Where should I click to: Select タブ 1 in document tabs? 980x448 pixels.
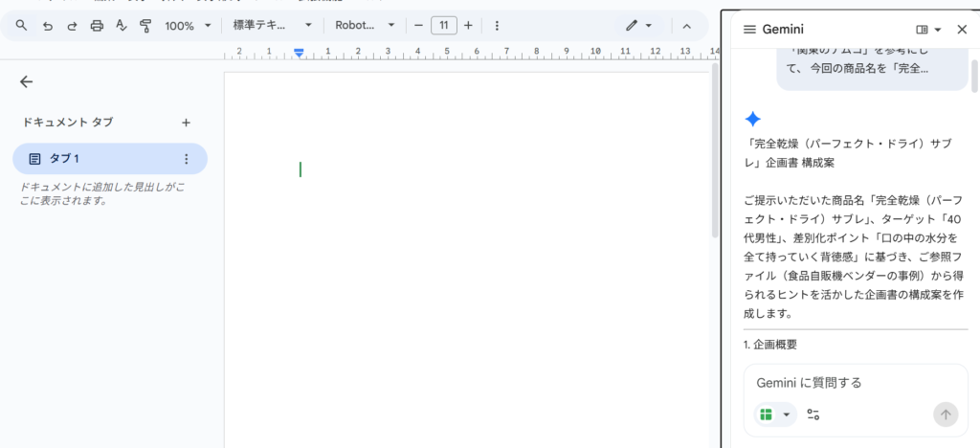(x=96, y=159)
